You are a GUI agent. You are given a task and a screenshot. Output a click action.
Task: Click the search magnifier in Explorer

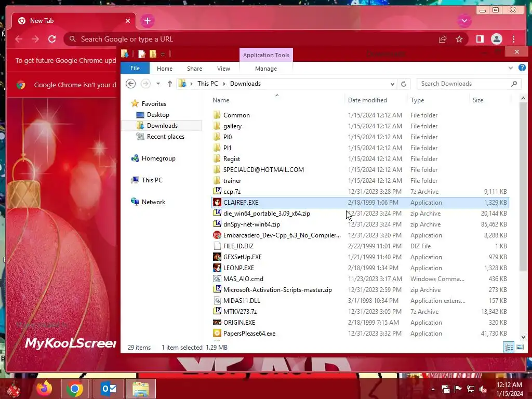tap(514, 84)
